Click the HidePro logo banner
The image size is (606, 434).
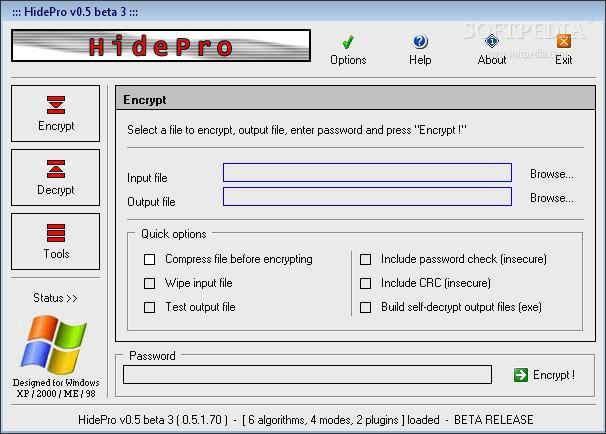(161, 46)
